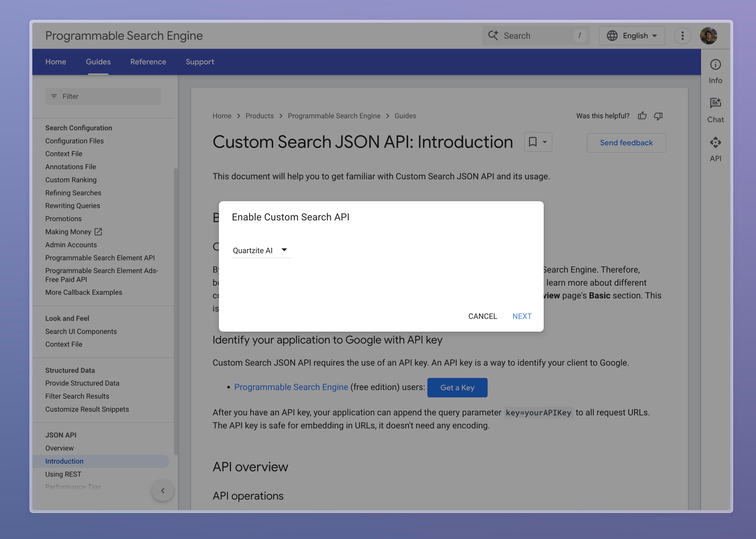Click the Enable Custom Search API dialog title
Viewport: 756px width, 539px height.
coord(291,217)
